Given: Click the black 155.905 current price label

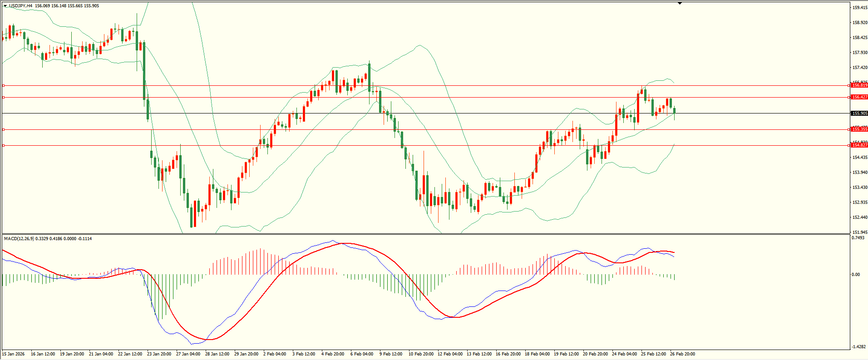Looking at the screenshot, I should pos(859,113).
